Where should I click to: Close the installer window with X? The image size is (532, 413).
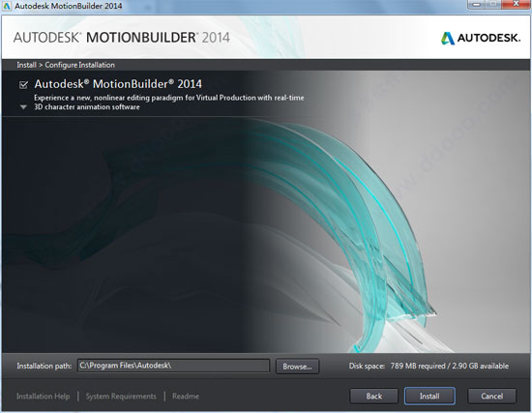(x=516, y=4)
